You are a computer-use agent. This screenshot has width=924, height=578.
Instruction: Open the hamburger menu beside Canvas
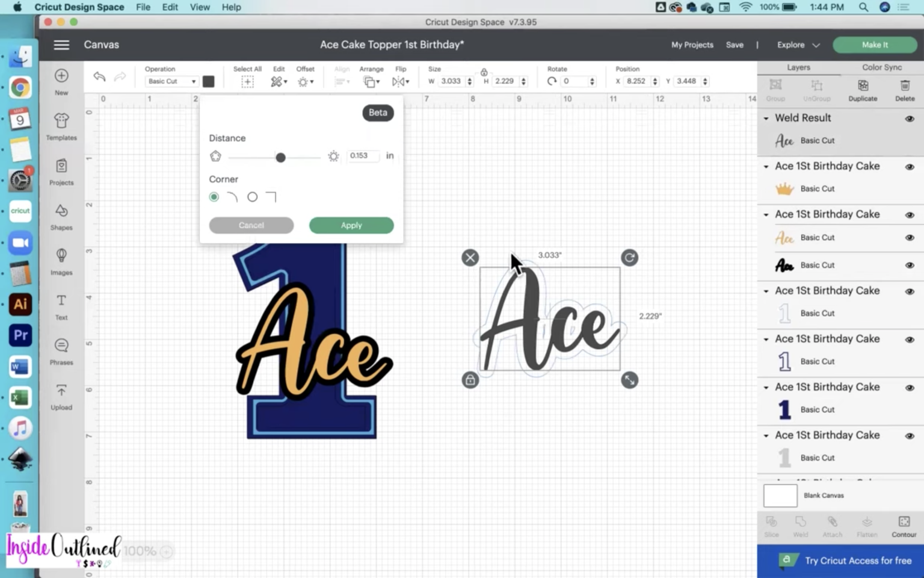(x=61, y=45)
